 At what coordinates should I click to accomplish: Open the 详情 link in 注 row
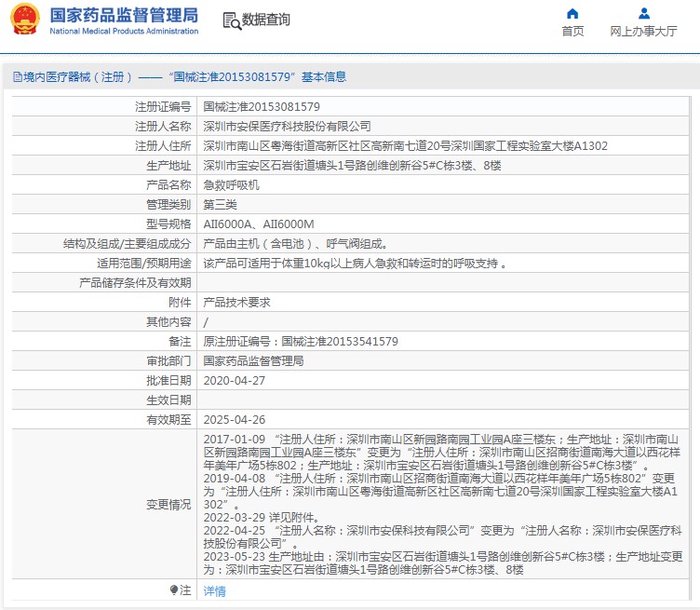pos(215,590)
